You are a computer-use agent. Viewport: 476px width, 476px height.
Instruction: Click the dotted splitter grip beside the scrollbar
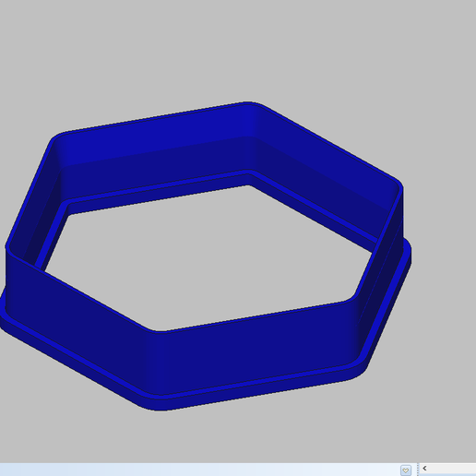coord(418,470)
